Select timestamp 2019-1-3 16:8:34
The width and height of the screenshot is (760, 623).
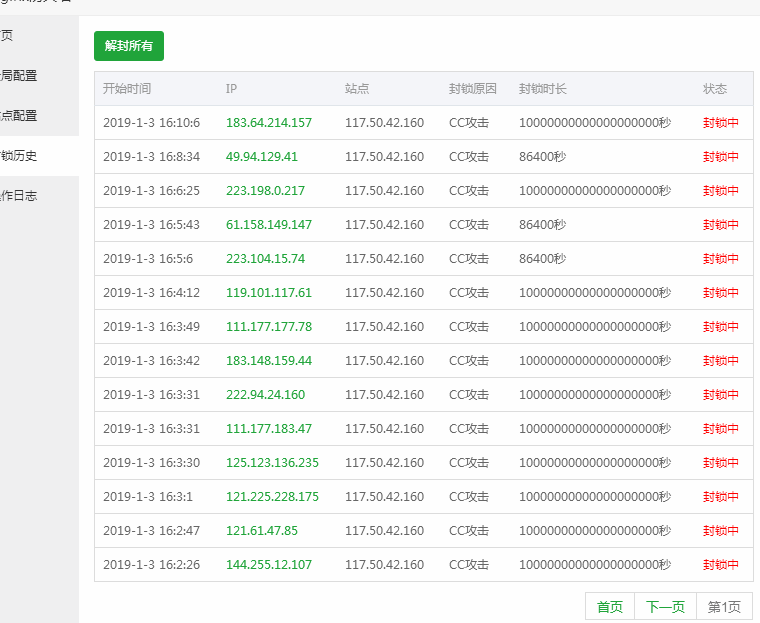151,157
